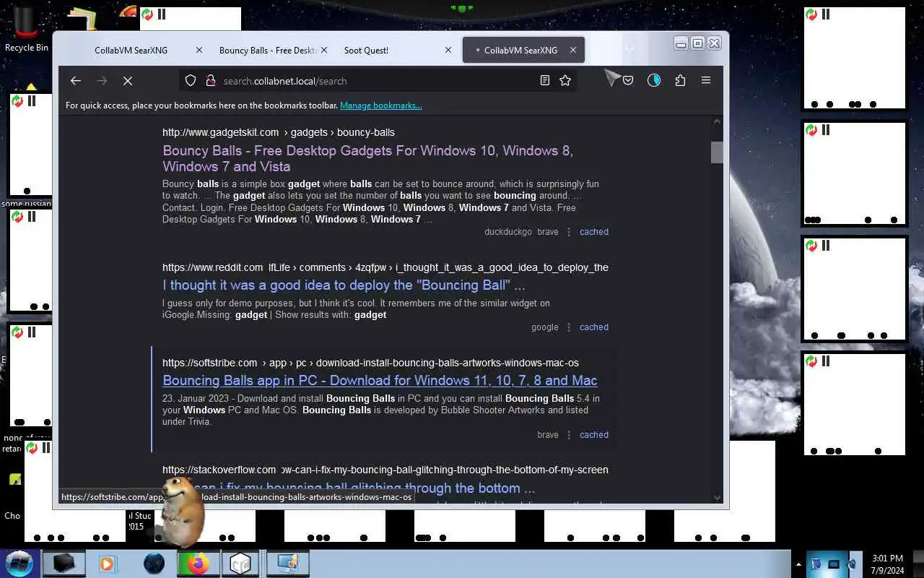The width and height of the screenshot is (924, 578).
Task: Open cached link of the gadgetskit result
Action: (x=594, y=232)
